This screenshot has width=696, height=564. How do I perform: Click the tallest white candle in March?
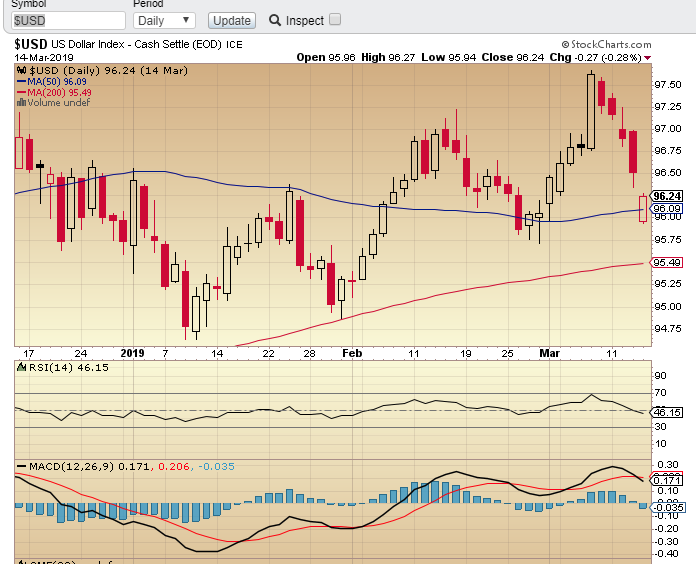tap(591, 111)
